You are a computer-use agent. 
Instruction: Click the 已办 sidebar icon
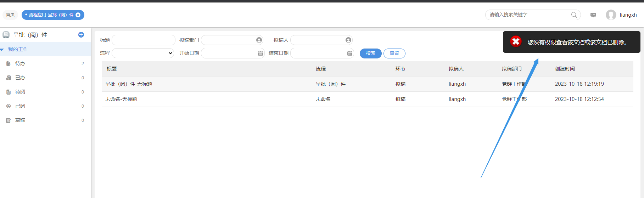tap(9, 78)
